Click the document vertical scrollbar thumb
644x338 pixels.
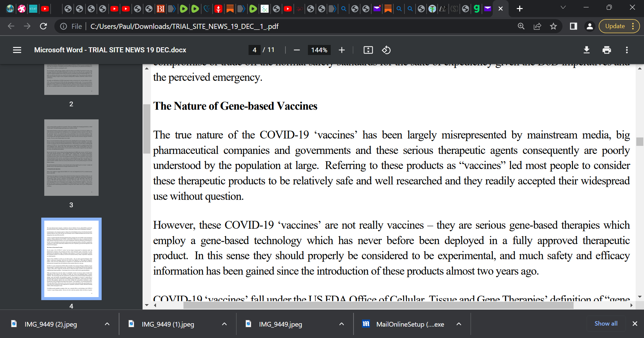(640, 142)
